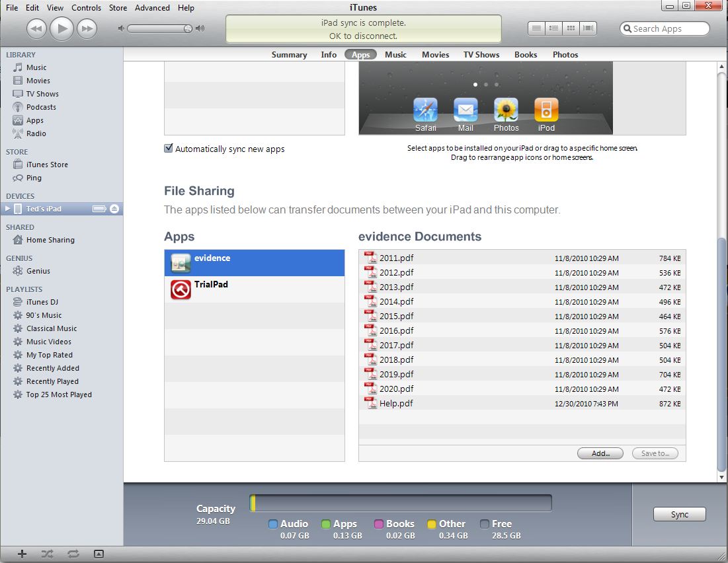728x563 pixels.
Task: Toggle Automatically sync new apps checkbox
Action: click(x=169, y=149)
